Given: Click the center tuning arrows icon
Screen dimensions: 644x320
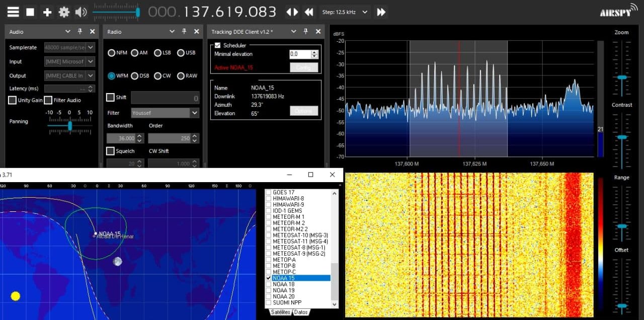Looking at the screenshot, I should tap(292, 12).
